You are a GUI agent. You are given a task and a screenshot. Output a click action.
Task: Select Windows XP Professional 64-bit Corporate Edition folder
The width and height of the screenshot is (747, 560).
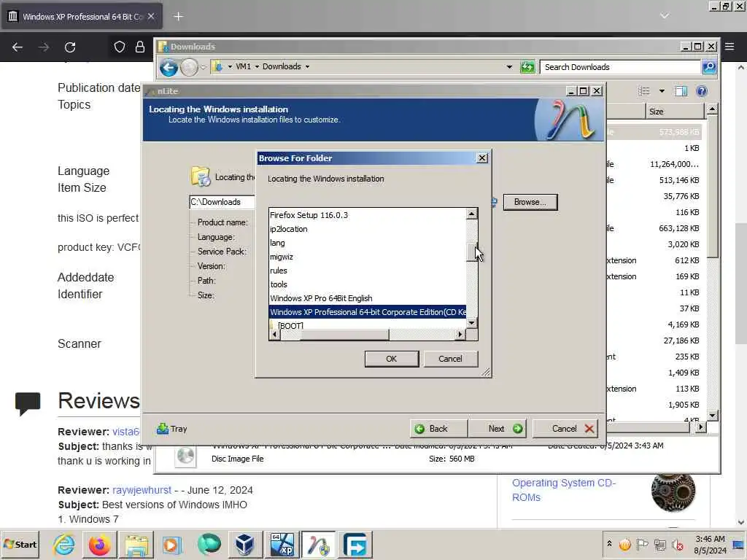pyautogui.click(x=368, y=312)
